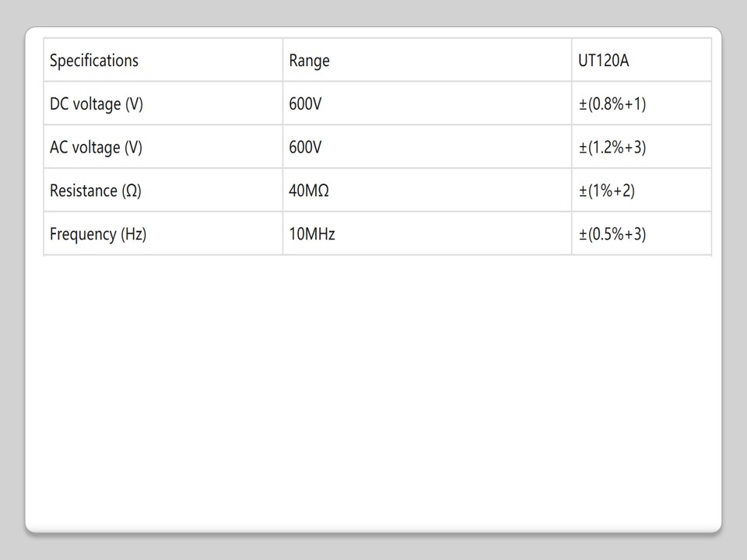The height and width of the screenshot is (560, 747).
Task: Select the 10MHz range cell
Action: pyautogui.click(x=312, y=234)
